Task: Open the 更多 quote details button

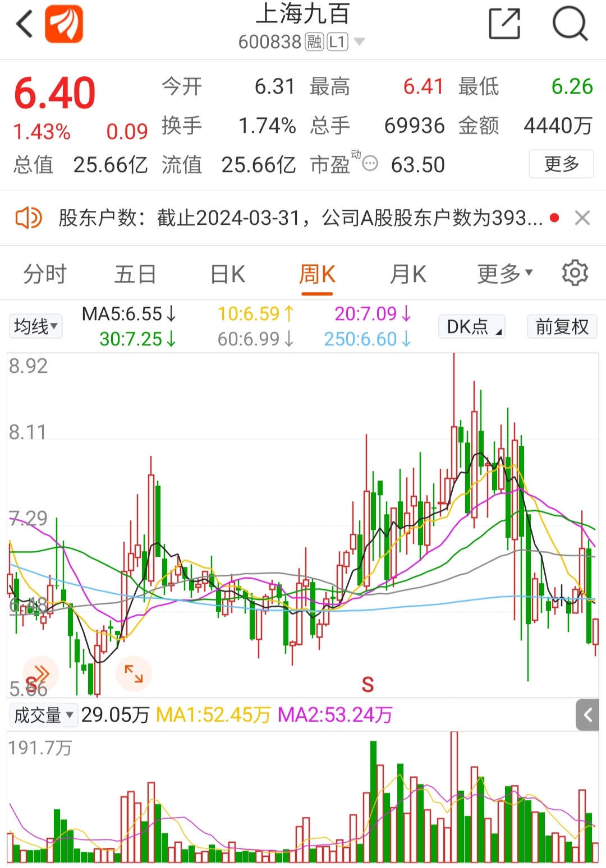Action: point(561,164)
